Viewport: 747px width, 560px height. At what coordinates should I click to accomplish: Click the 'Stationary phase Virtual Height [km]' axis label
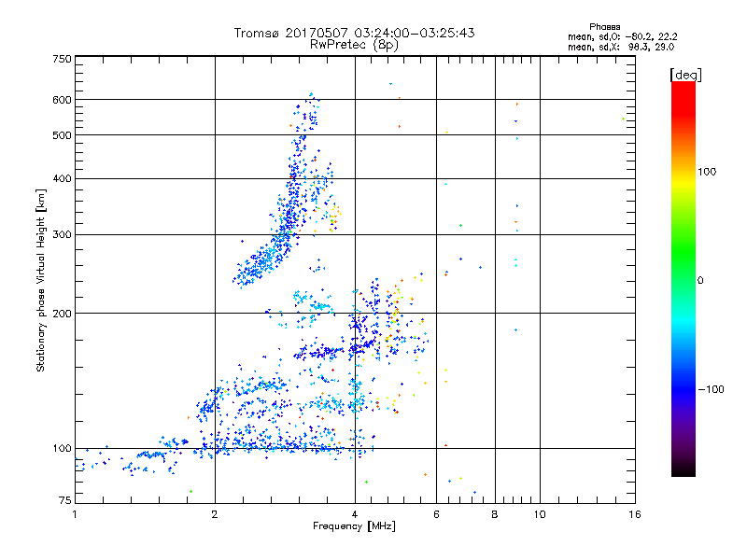(41, 281)
